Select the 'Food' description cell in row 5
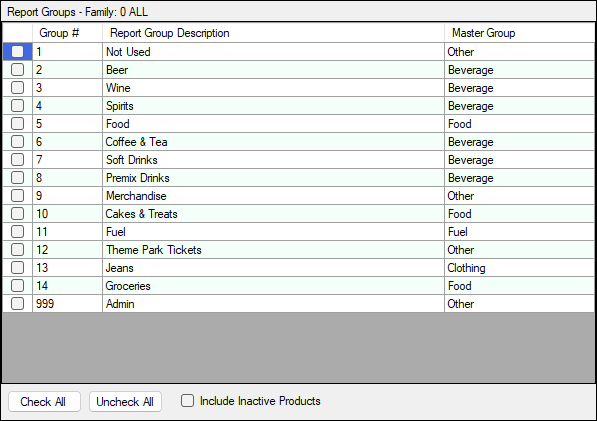Viewport: 597px width, 421px height. [273, 124]
